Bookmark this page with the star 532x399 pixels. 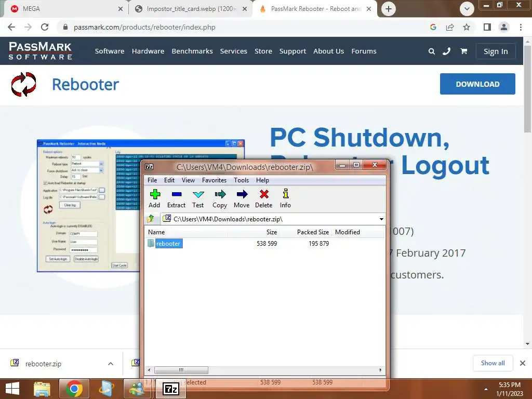[467, 27]
